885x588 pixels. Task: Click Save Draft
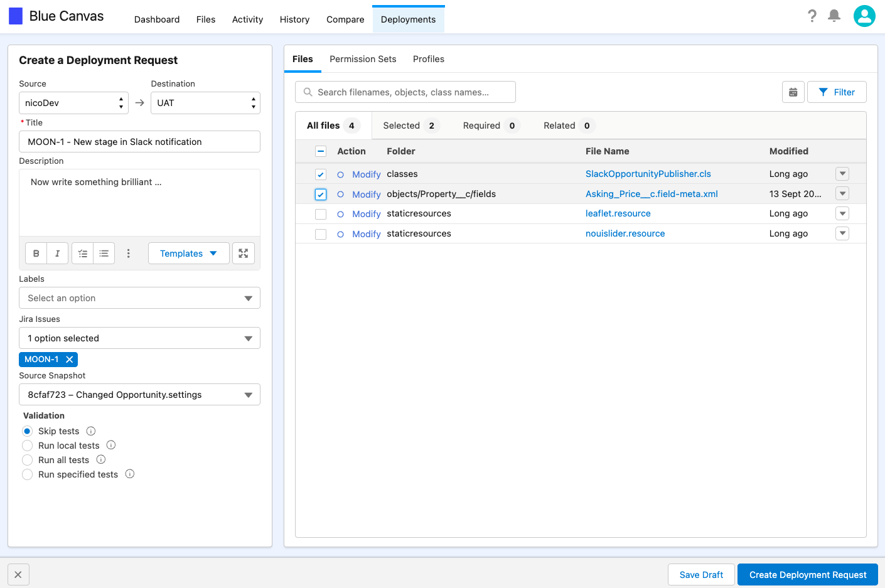701,575
